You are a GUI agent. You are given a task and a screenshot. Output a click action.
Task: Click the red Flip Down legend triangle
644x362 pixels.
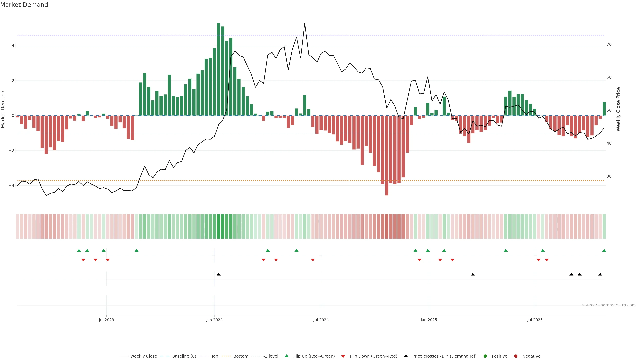point(343,356)
